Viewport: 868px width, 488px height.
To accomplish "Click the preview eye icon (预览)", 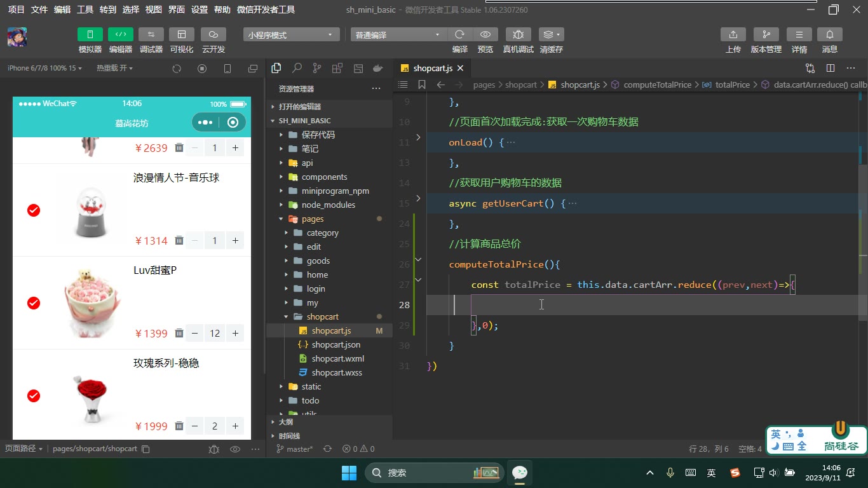I will pyautogui.click(x=485, y=34).
